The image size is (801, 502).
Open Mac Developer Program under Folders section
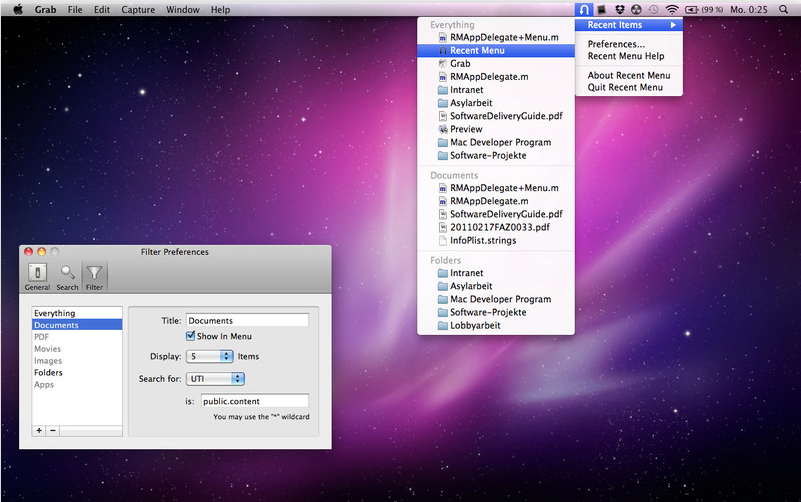pyautogui.click(x=496, y=299)
